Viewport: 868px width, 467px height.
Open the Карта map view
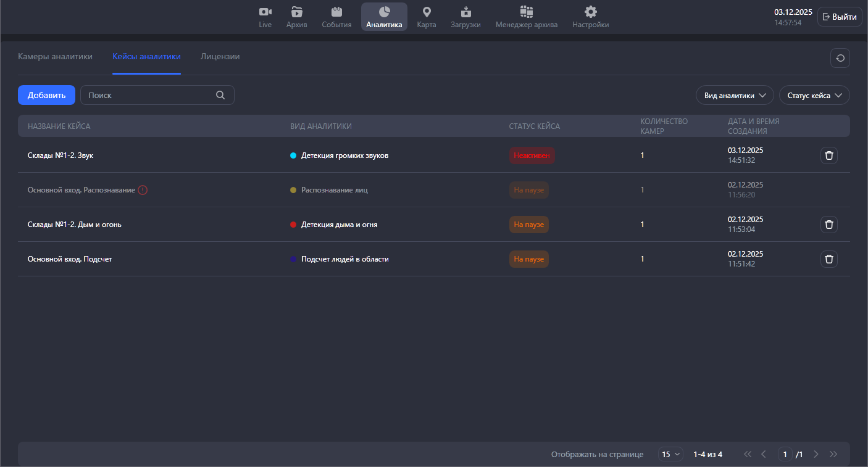tap(426, 17)
